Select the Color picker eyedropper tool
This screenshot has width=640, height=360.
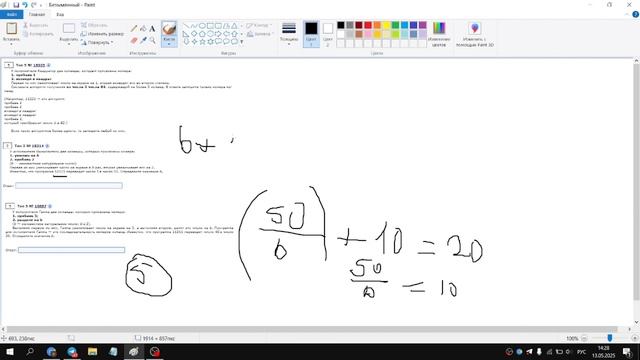pyautogui.click(x=143, y=40)
